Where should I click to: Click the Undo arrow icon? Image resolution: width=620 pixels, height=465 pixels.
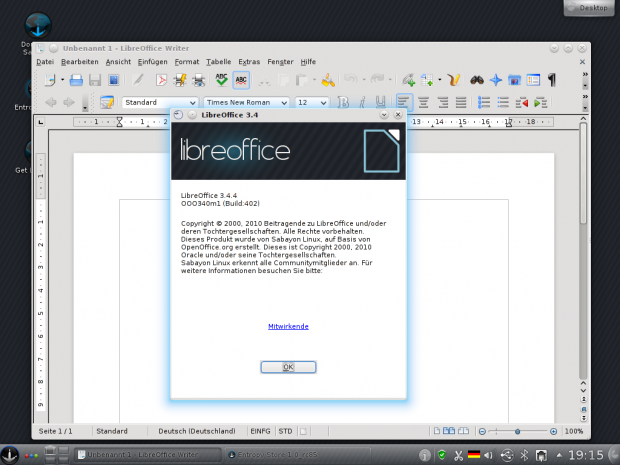[x=350, y=79]
